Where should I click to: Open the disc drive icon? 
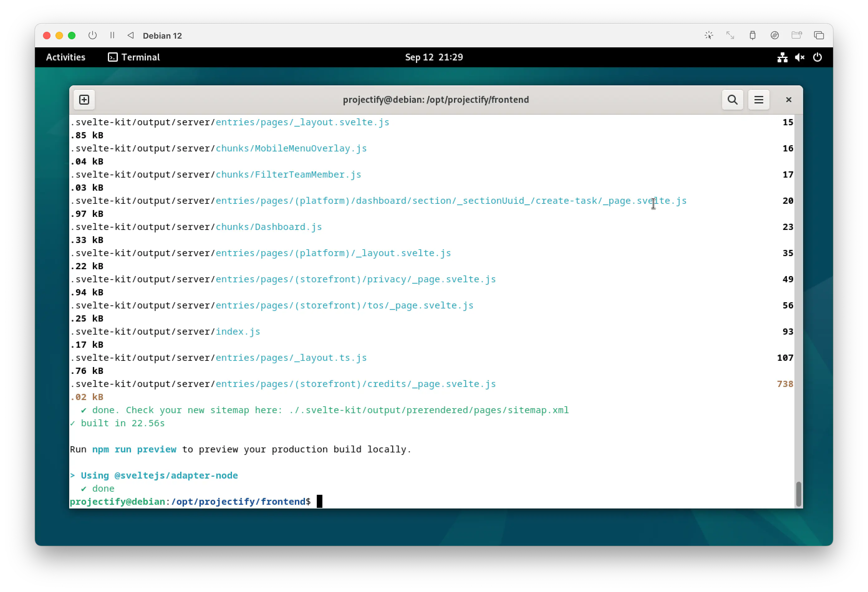tap(774, 36)
